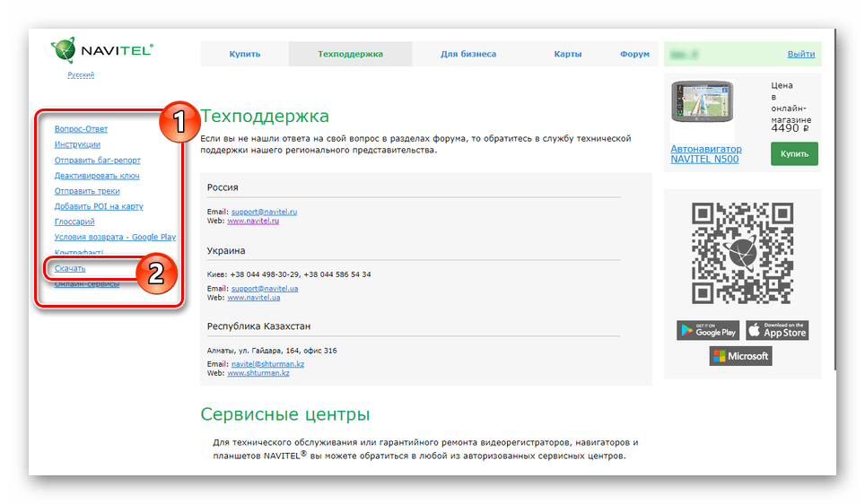Click the Техподдержка page heading

point(265,117)
